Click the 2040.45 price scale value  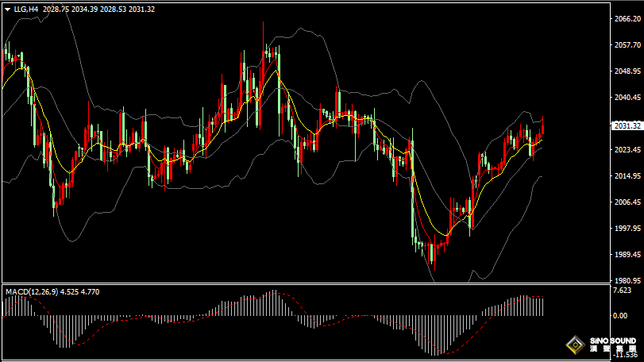627,98
